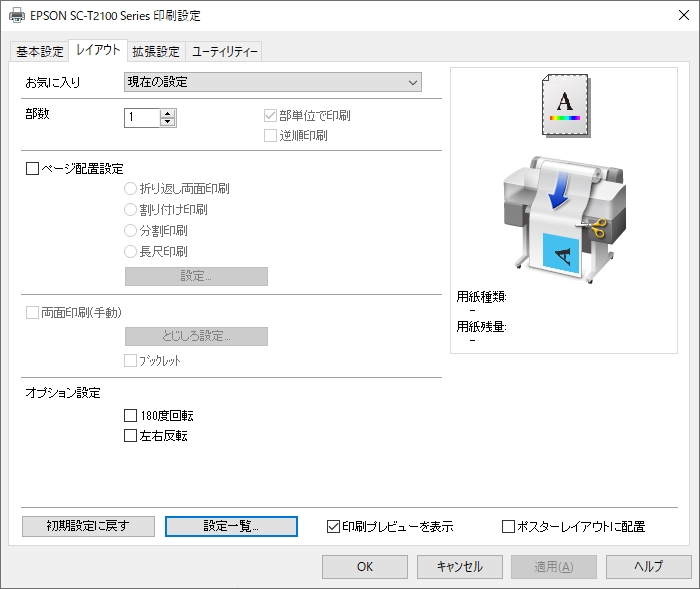Select the 折り返し両面印刷 radio button
This screenshot has width=700, height=589.
130,189
